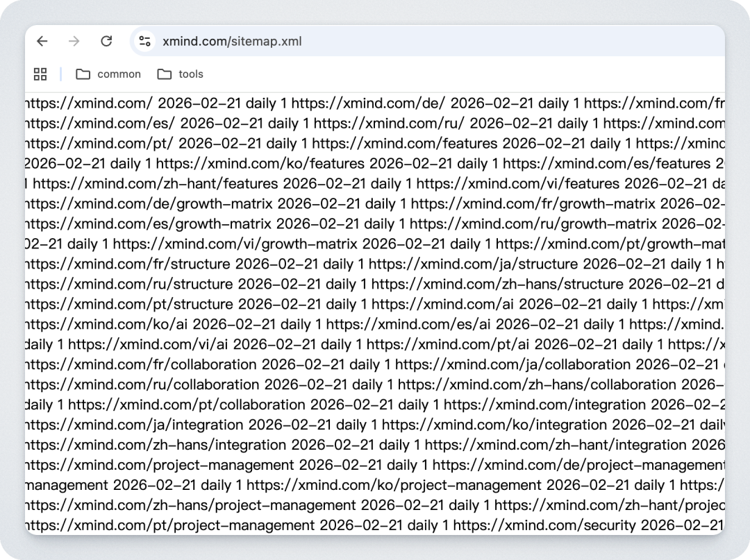Click the https://xmind.com/es/ai text

click(408, 324)
